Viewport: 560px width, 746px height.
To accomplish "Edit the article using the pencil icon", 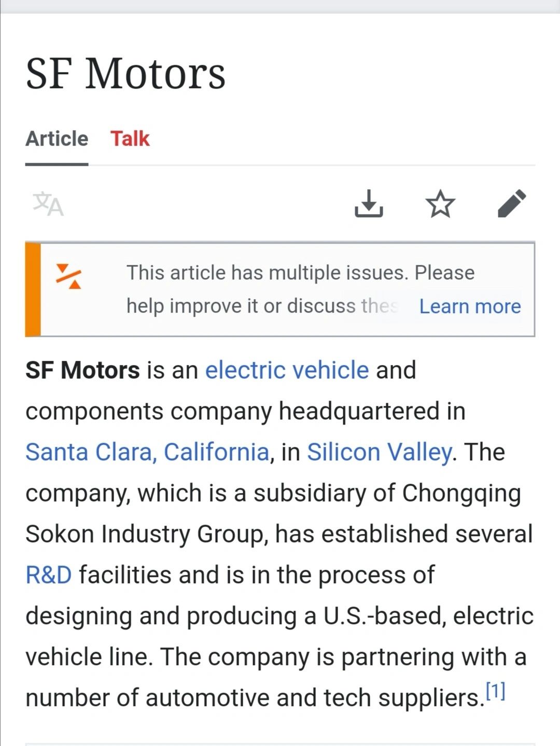I will [x=512, y=203].
